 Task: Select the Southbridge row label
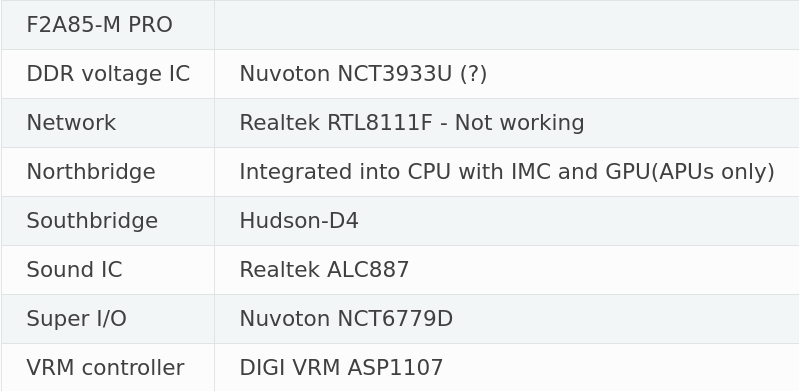coord(92,221)
